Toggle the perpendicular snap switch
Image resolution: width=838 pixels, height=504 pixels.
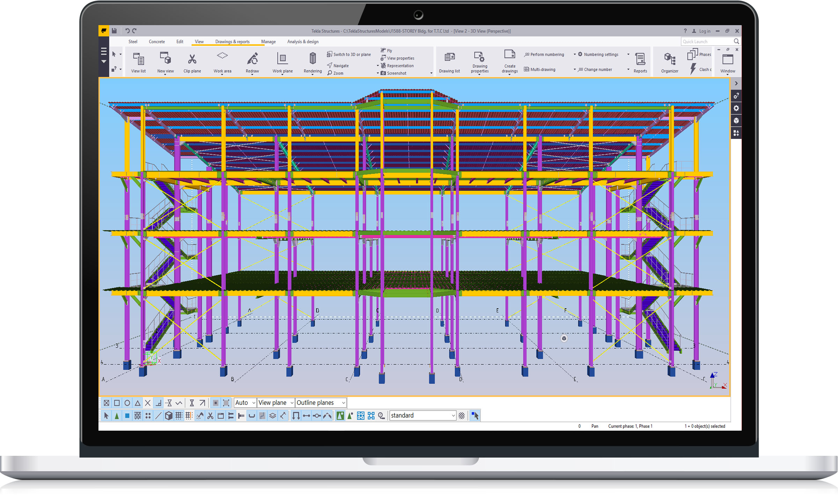pyautogui.click(x=158, y=403)
